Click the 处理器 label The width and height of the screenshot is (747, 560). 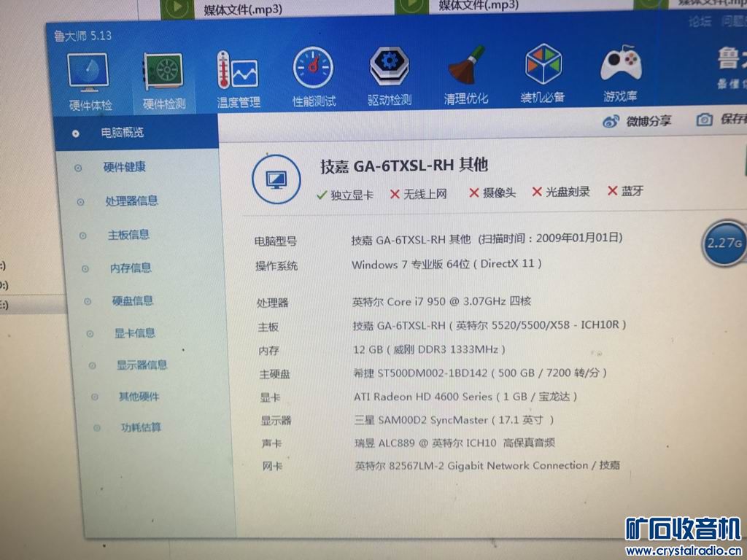tap(273, 303)
